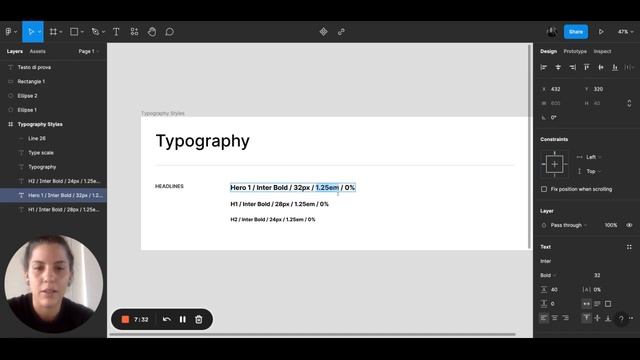Undo the recording with restart arrow
The height and width of the screenshot is (360, 640).
(167, 319)
